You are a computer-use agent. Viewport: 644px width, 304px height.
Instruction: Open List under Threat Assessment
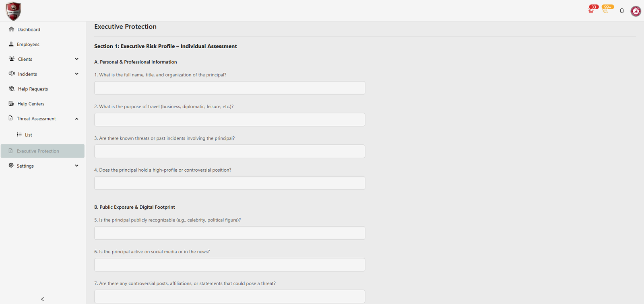[28, 135]
